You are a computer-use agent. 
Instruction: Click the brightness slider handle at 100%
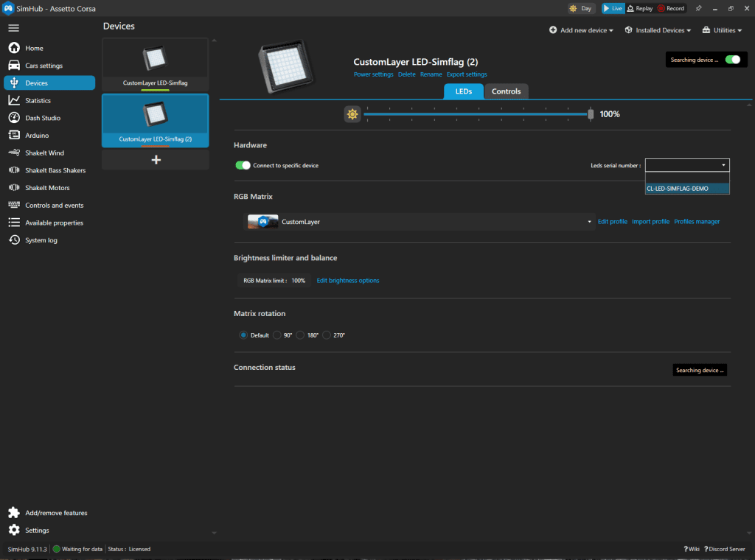(x=591, y=114)
